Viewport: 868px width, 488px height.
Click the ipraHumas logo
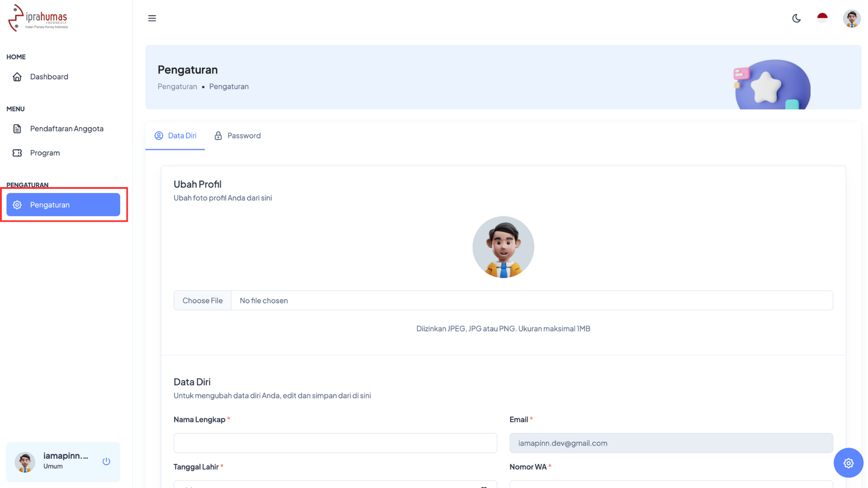point(38,18)
